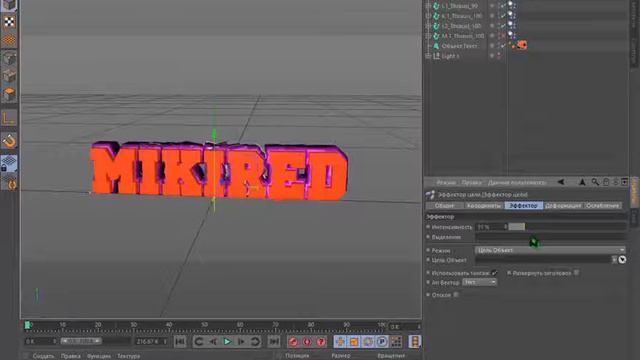
Task: Jump to the start of the animation
Action: click(x=180, y=341)
